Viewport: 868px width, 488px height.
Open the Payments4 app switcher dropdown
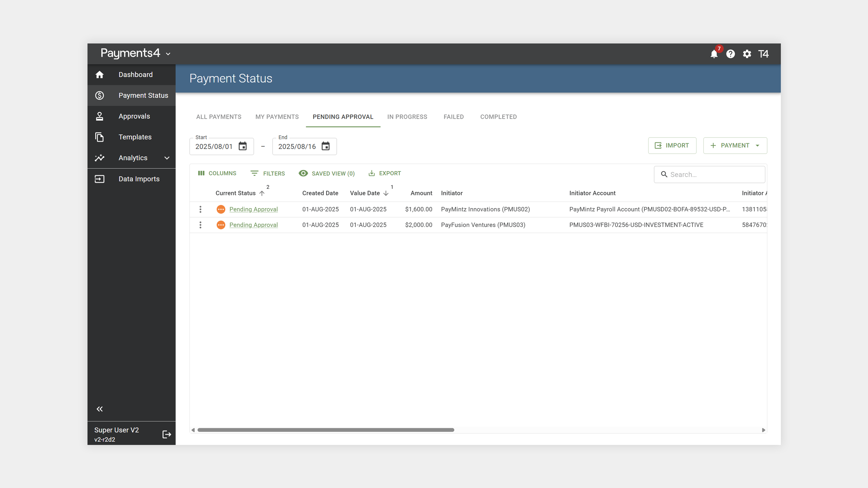[168, 54]
